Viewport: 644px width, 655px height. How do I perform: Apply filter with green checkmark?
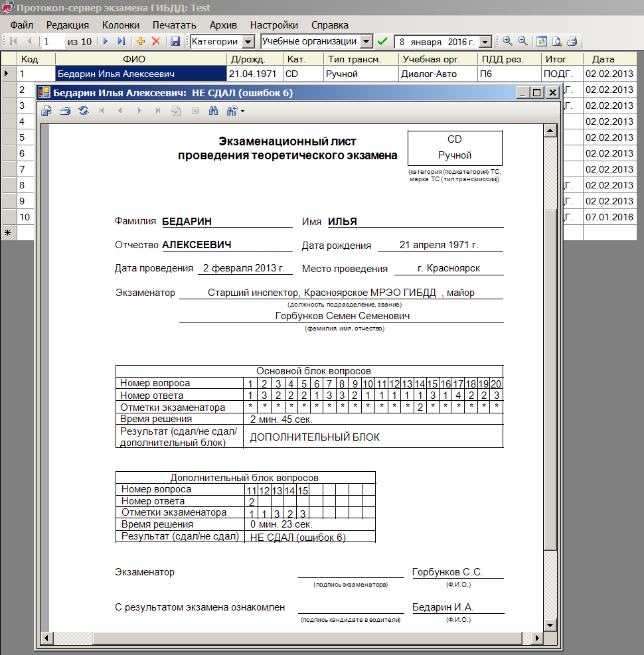382,41
